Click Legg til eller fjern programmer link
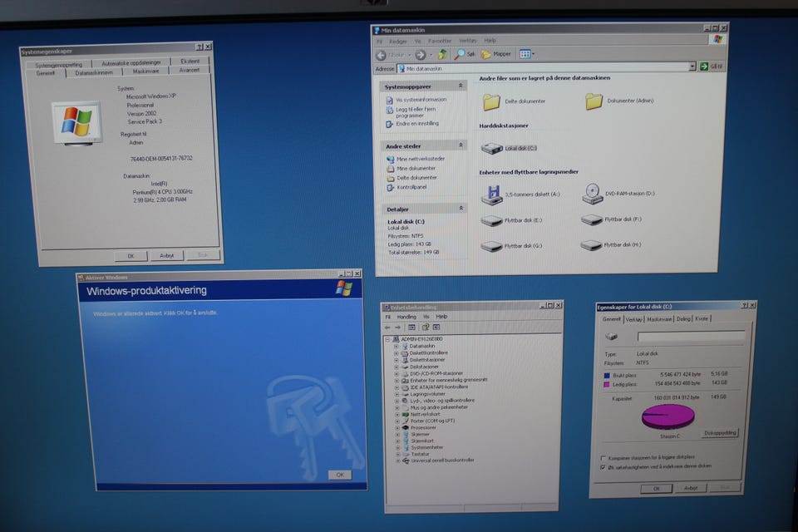Image resolution: width=798 pixels, height=532 pixels. pyautogui.click(x=416, y=112)
